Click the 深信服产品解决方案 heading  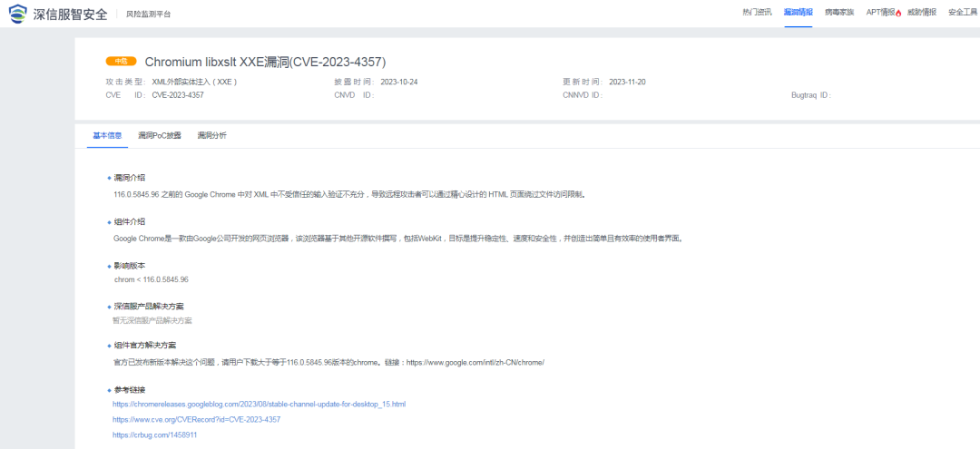(x=149, y=307)
